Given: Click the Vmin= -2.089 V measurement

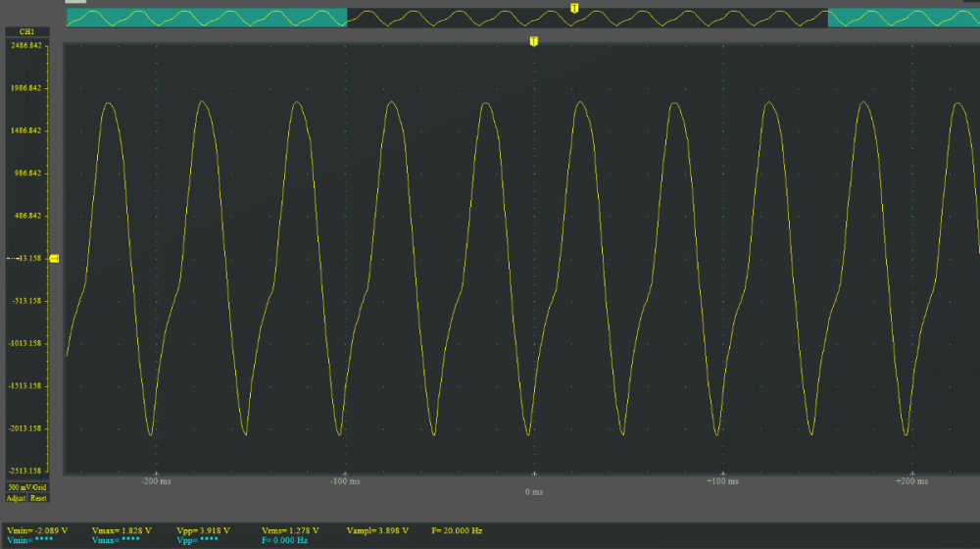Looking at the screenshot, I should click(x=36, y=530).
